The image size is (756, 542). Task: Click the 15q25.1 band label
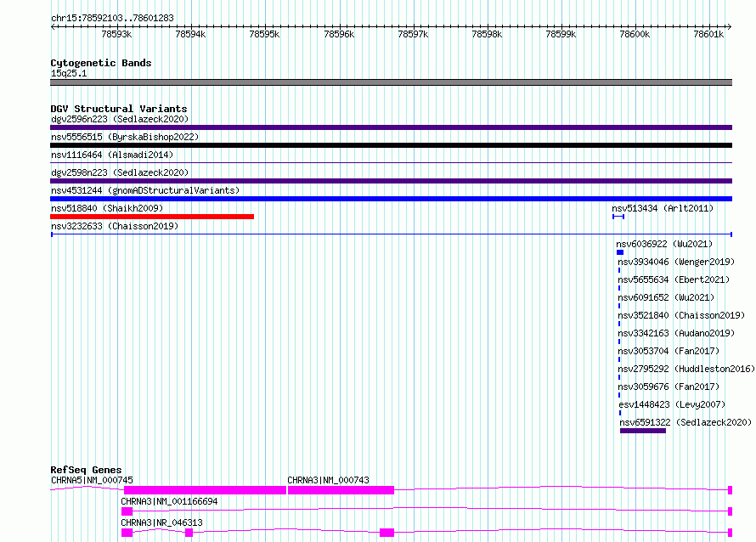69,73
